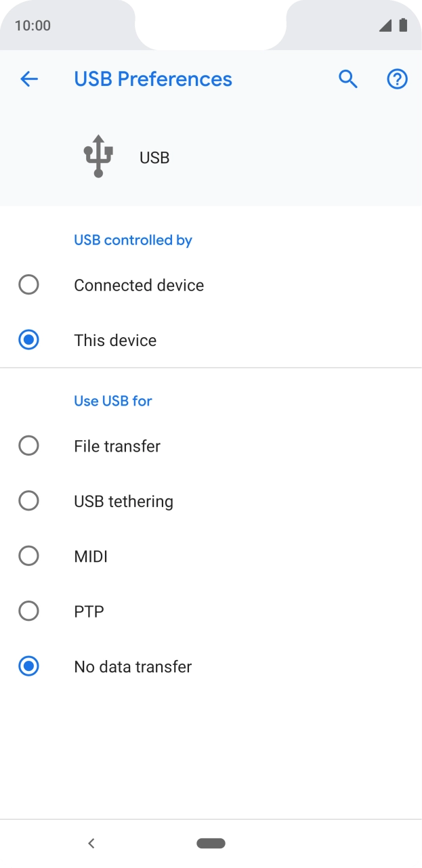Open search with the magnifier icon
Image resolution: width=422 pixels, height=868 pixels.
pos(348,79)
